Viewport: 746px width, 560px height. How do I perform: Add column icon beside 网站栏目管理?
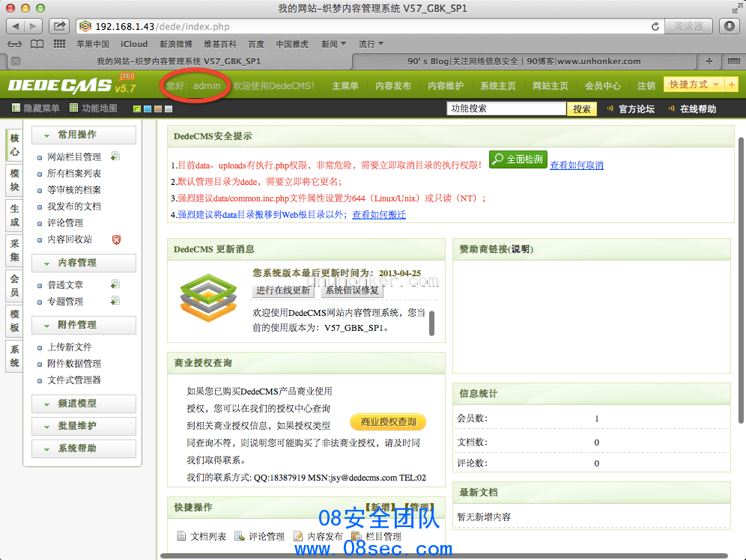[115, 156]
